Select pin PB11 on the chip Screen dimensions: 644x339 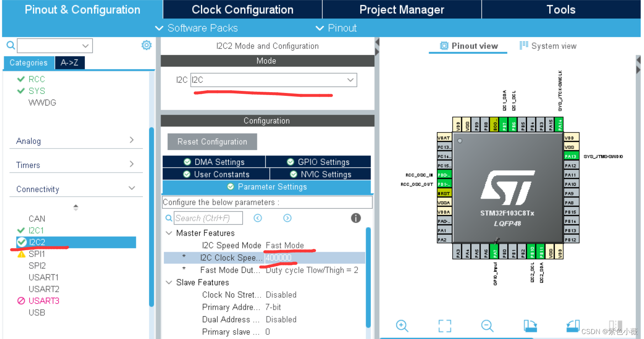(x=541, y=251)
